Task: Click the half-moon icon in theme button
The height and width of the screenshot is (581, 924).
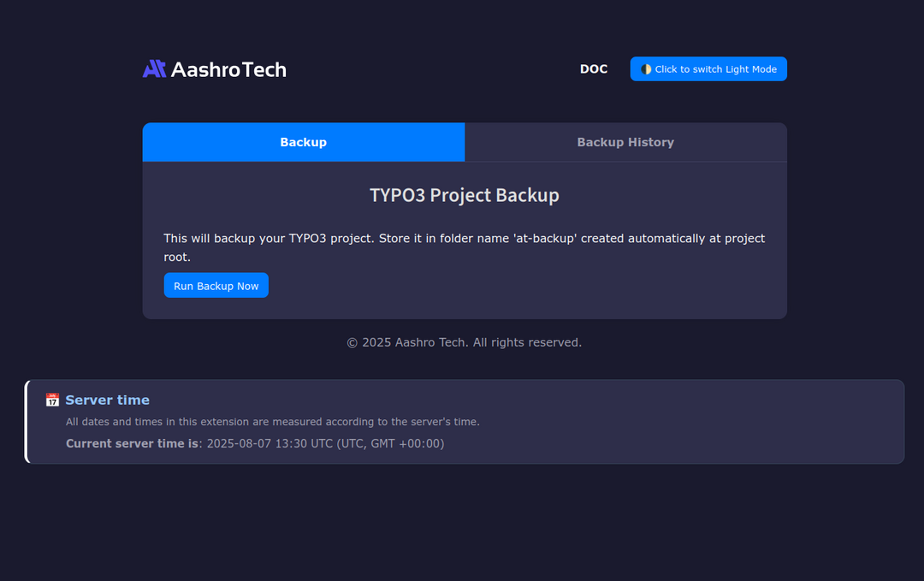Action: pos(646,69)
